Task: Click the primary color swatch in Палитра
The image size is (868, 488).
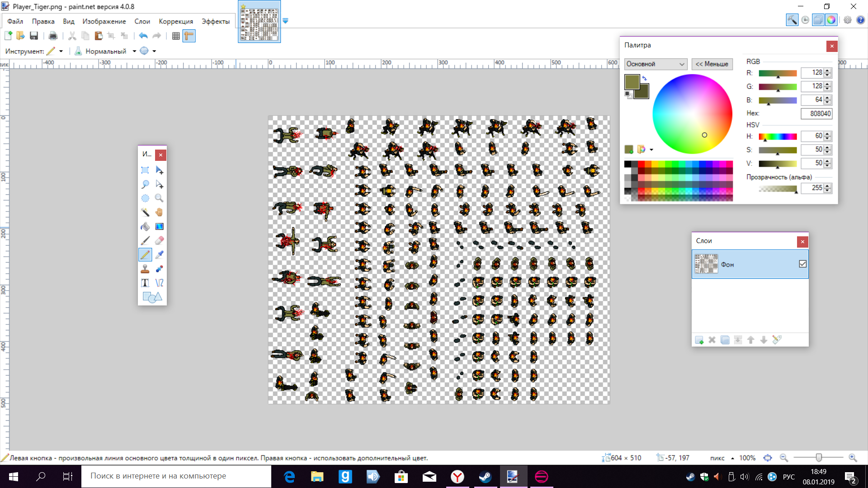Action: [631, 82]
